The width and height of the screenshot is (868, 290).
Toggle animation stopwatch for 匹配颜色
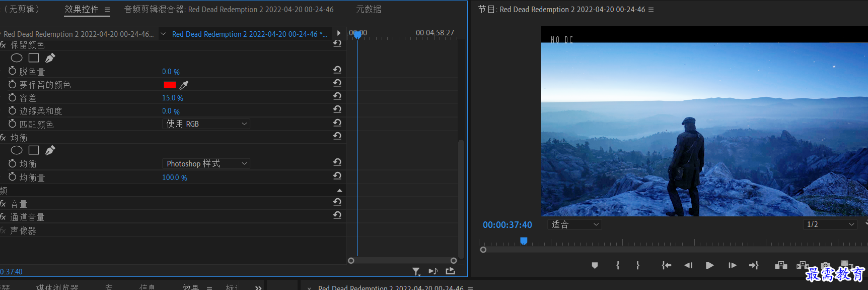point(13,124)
